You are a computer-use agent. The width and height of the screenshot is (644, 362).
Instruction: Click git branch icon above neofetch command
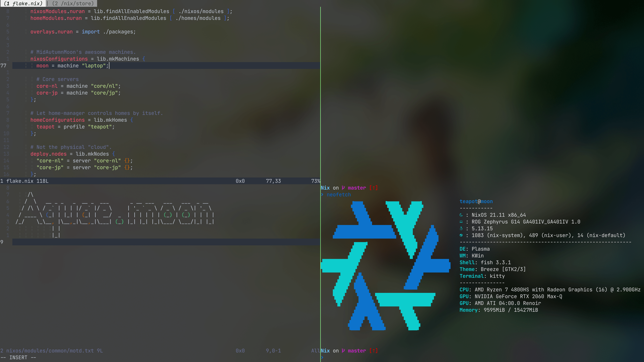point(343,188)
